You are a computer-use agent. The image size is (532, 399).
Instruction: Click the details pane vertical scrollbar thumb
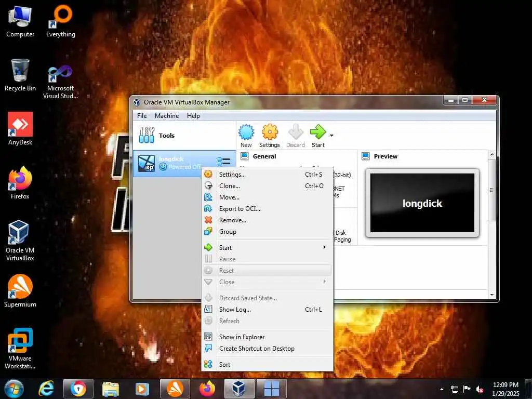pos(491,190)
